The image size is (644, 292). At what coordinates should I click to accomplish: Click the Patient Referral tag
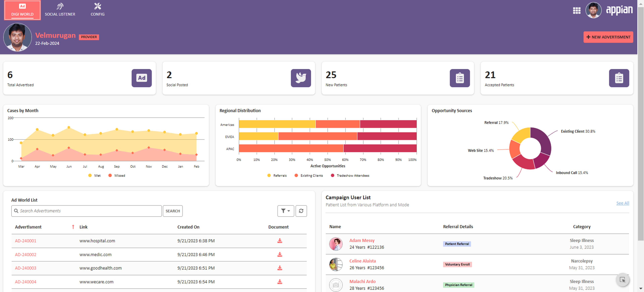point(457,244)
